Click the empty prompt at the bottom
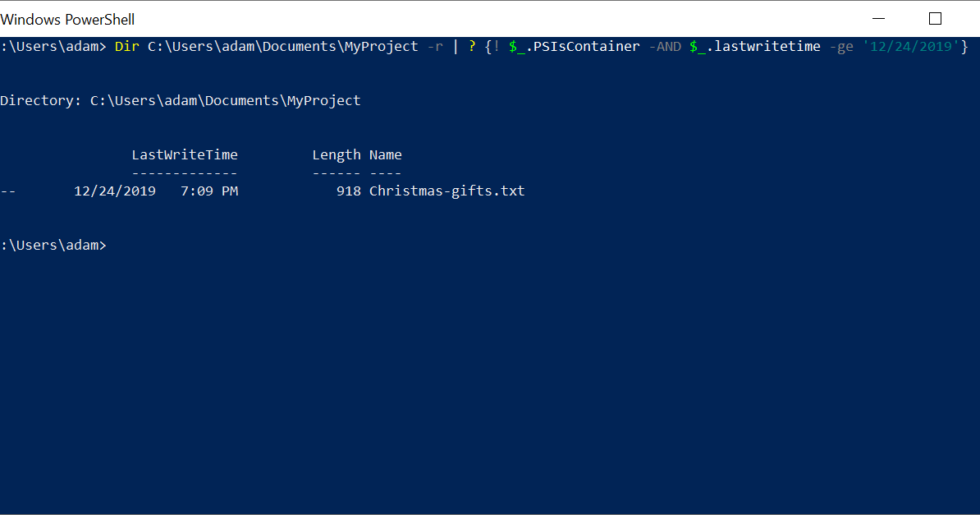 pos(53,246)
